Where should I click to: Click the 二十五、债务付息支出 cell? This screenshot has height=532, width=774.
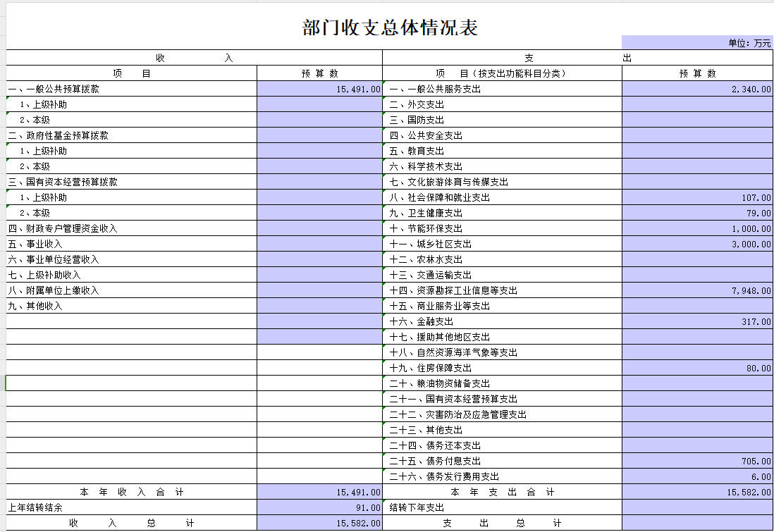point(502,461)
